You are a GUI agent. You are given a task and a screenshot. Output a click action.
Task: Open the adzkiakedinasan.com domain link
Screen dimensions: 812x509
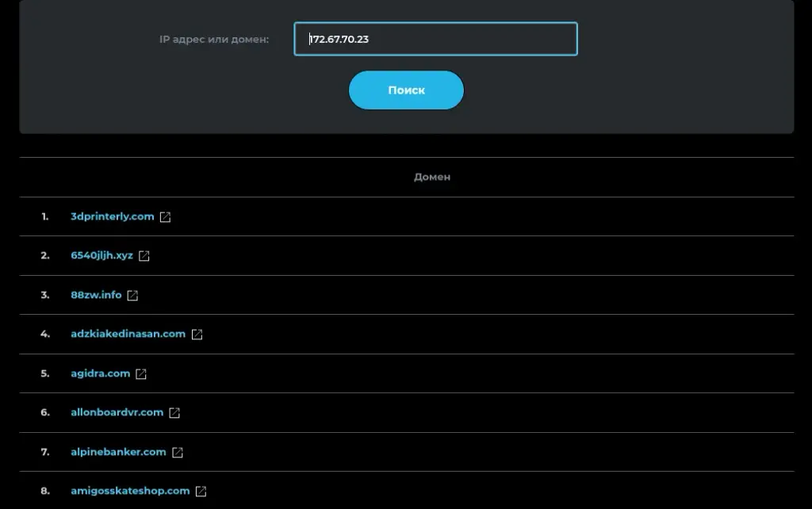[128, 334]
